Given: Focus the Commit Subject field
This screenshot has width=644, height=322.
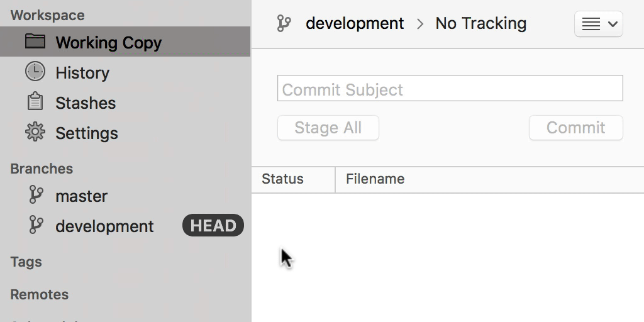Looking at the screenshot, I should pyautogui.click(x=450, y=89).
